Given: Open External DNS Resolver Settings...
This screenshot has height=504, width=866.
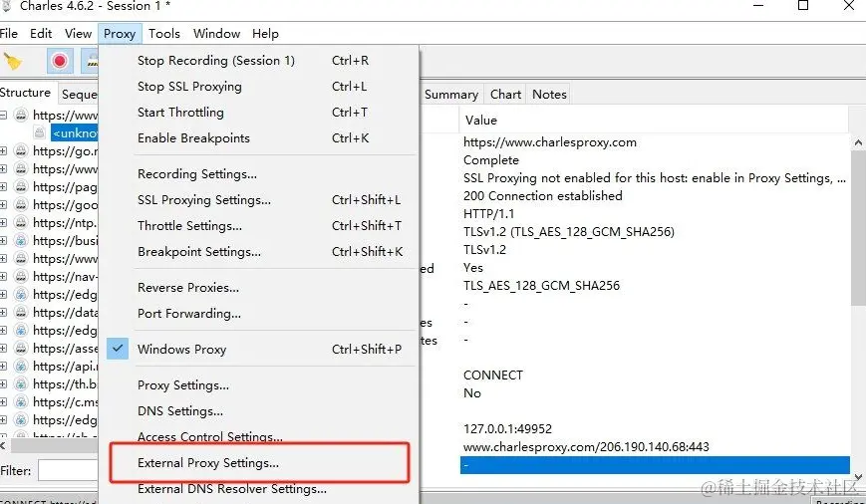Looking at the screenshot, I should pyautogui.click(x=260, y=488).
